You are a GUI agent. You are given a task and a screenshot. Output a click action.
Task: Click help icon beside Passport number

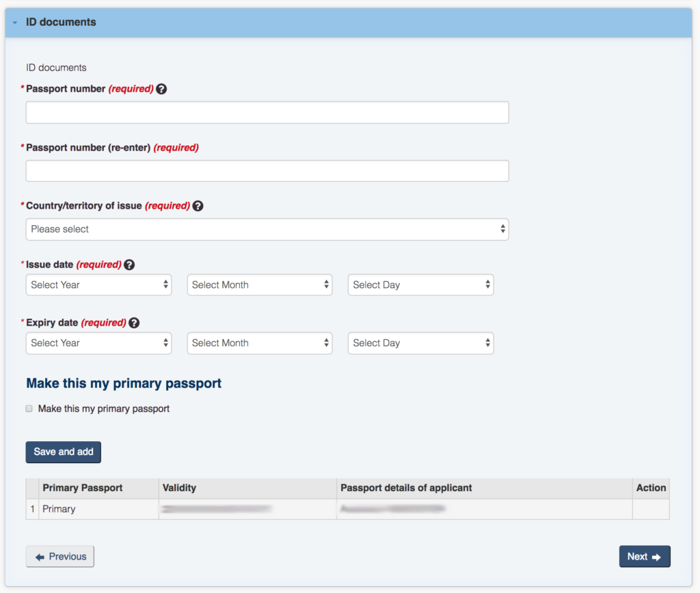click(x=161, y=89)
